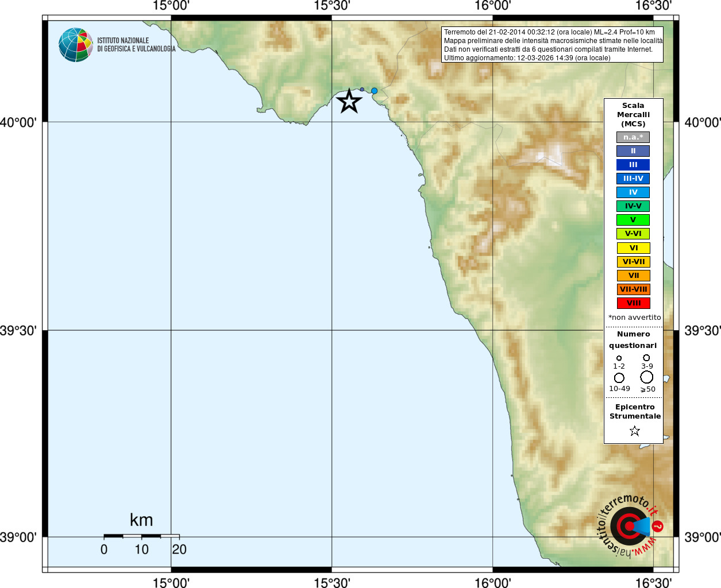Click the 'Dati non verificati estratti' line
This screenshot has height=588, width=721.
click(x=548, y=49)
